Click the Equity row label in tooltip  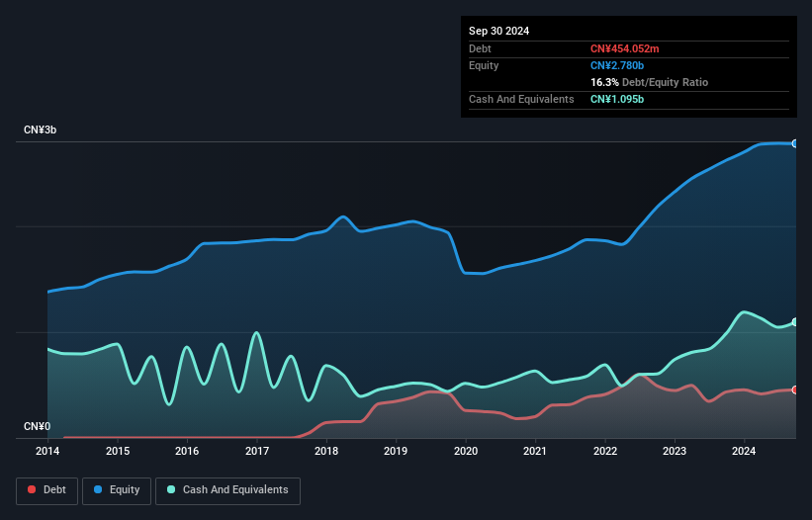point(484,65)
